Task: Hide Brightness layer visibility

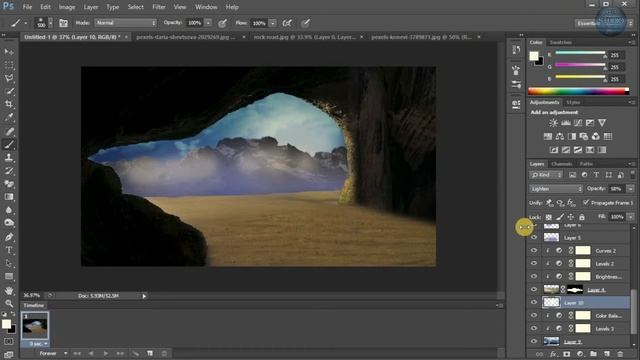Action: click(534, 276)
